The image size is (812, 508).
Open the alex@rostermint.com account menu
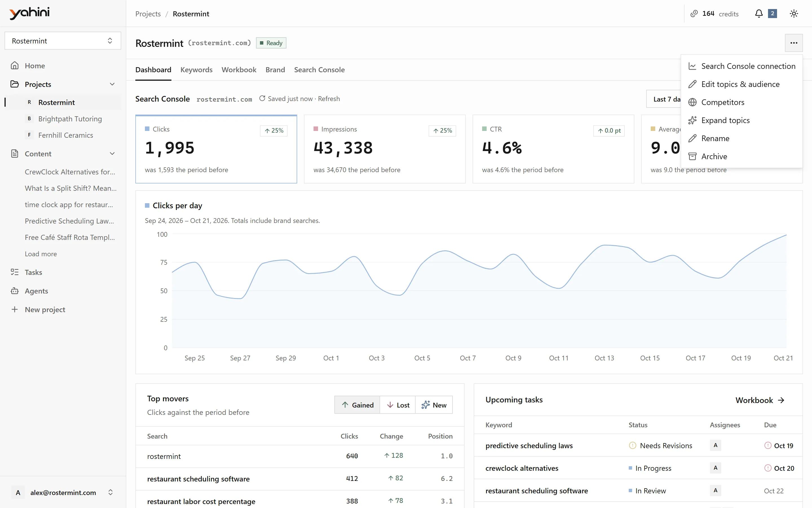coord(63,492)
